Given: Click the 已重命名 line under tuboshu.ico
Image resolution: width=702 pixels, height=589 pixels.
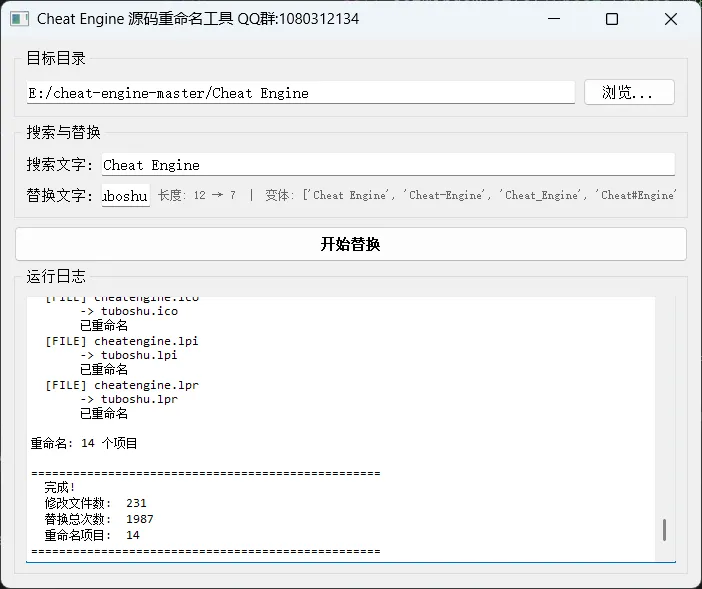Looking at the screenshot, I should (x=104, y=325).
